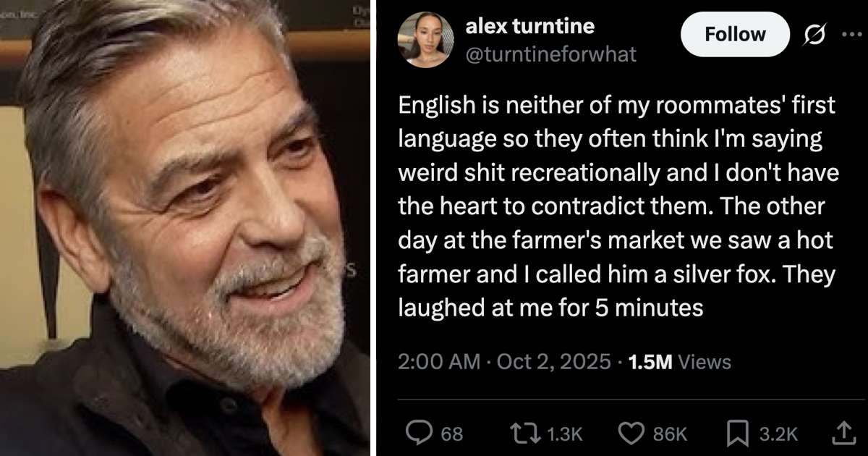Image resolution: width=868 pixels, height=456 pixels.
Task: Bookmark this tweet using the bookmark icon
Action: coord(736,433)
